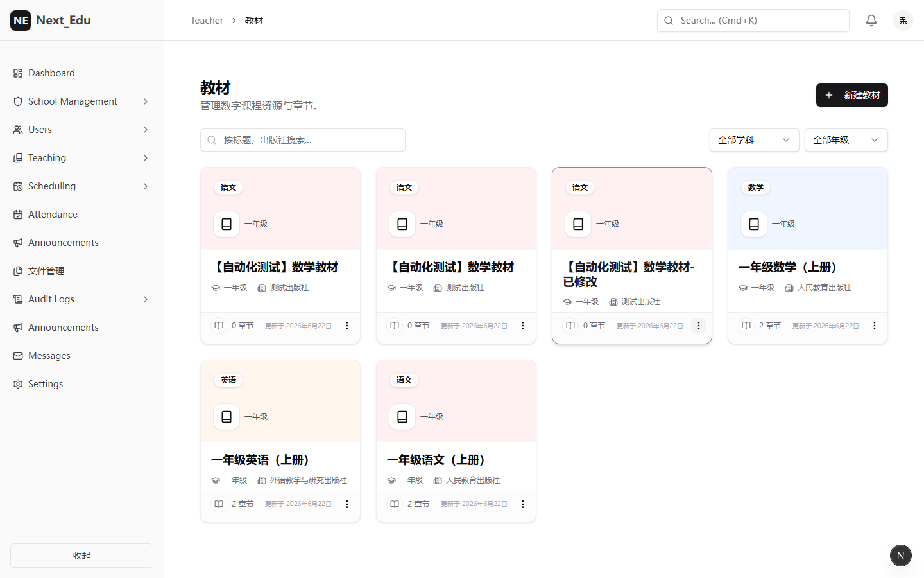
Task: Open 【自动化测试】数学教材-已修改 title
Action: (x=629, y=274)
